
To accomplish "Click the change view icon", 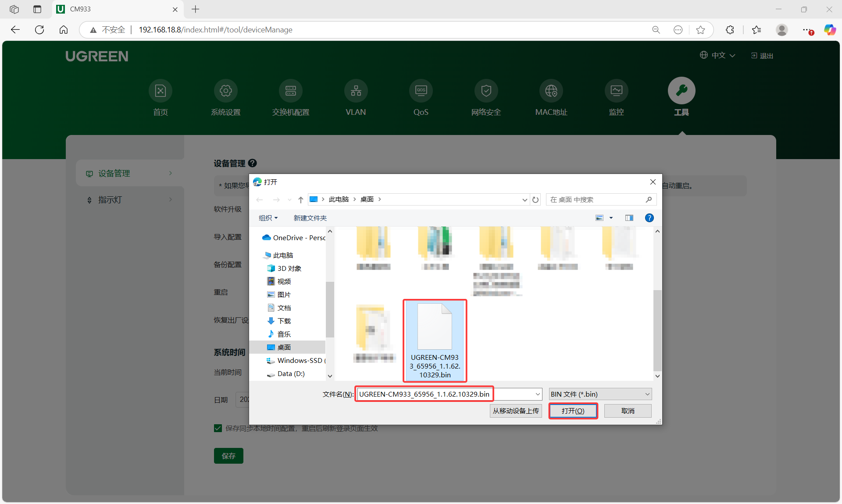I will (599, 218).
